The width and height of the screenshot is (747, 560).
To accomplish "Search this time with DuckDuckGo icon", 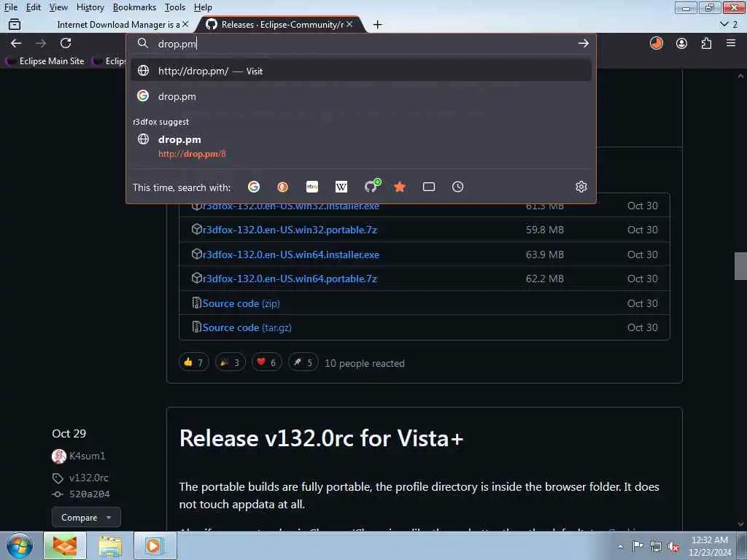I will (x=282, y=187).
